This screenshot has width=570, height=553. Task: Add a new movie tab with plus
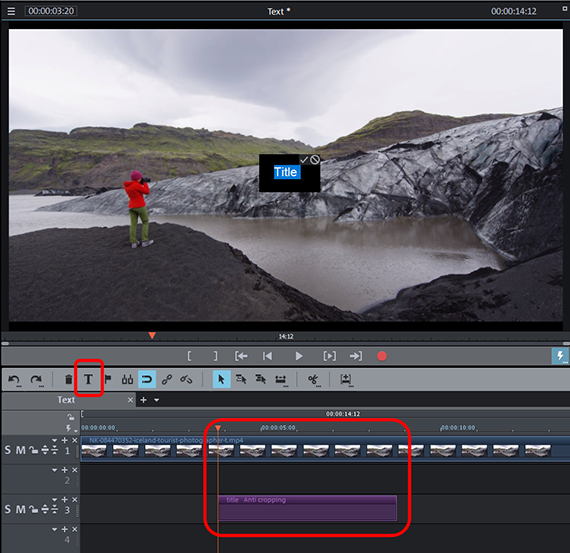coord(144,400)
